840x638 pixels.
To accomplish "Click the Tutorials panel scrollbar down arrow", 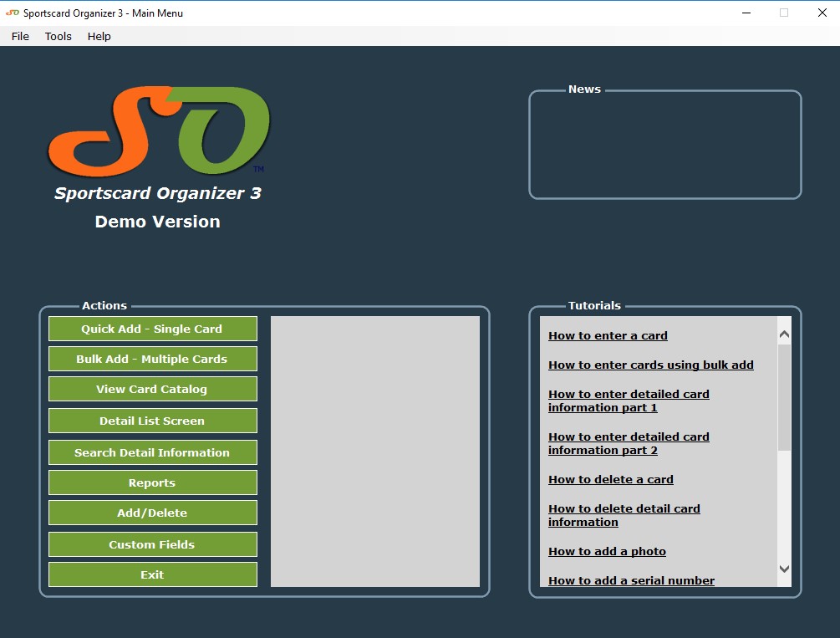I will pyautogui.click(x=783, y=568).
